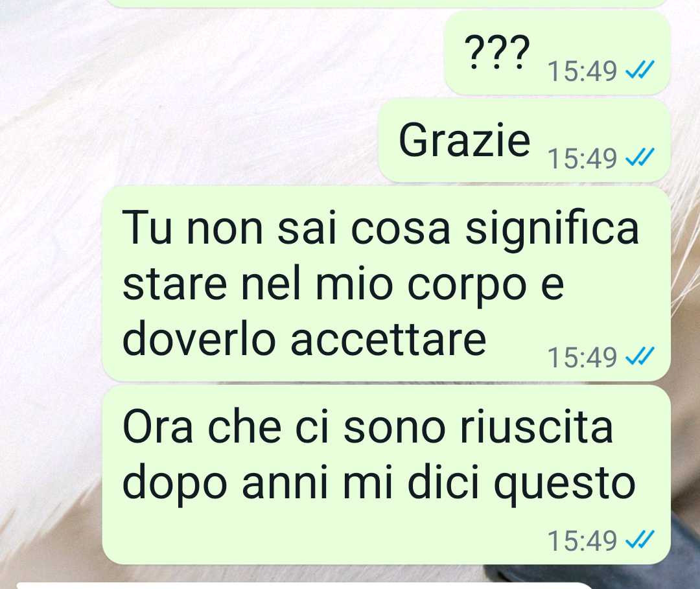This screenshot has height=589, width=700.
Task: Click the 15:49 timestamp on '???' message
Action: 583,71
